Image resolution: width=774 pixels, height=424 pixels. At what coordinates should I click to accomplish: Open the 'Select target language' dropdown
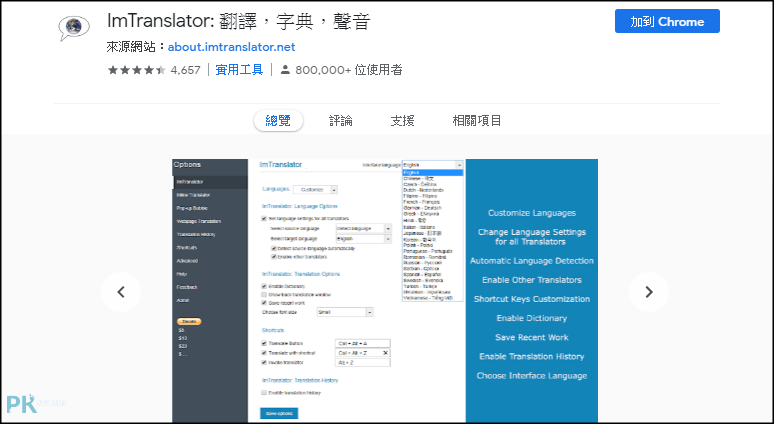(x=363, y=238)
